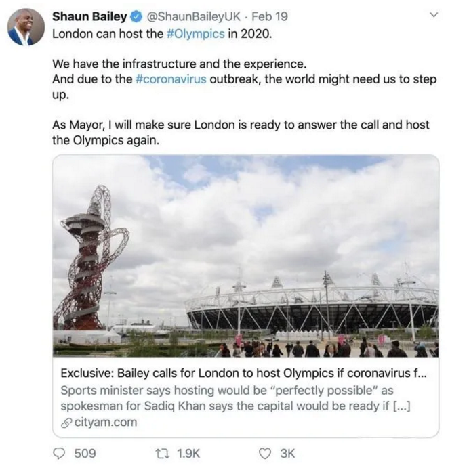Image resolution: width=469 pixels, height=476 pixels.
Task: Expand the tweet options chevron
Action: [x=434, y=15]
